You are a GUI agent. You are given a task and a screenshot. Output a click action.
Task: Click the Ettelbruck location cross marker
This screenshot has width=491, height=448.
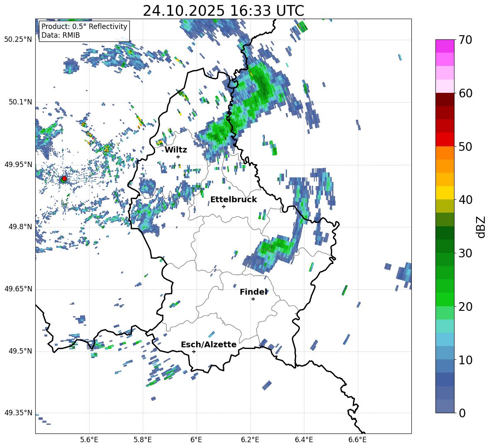point(224,206)
